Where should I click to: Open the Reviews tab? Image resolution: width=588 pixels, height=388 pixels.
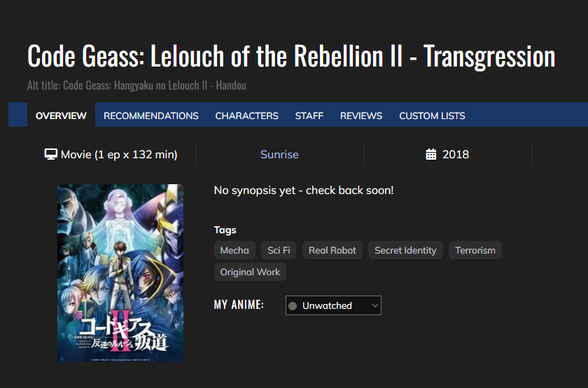coord(361,116)
